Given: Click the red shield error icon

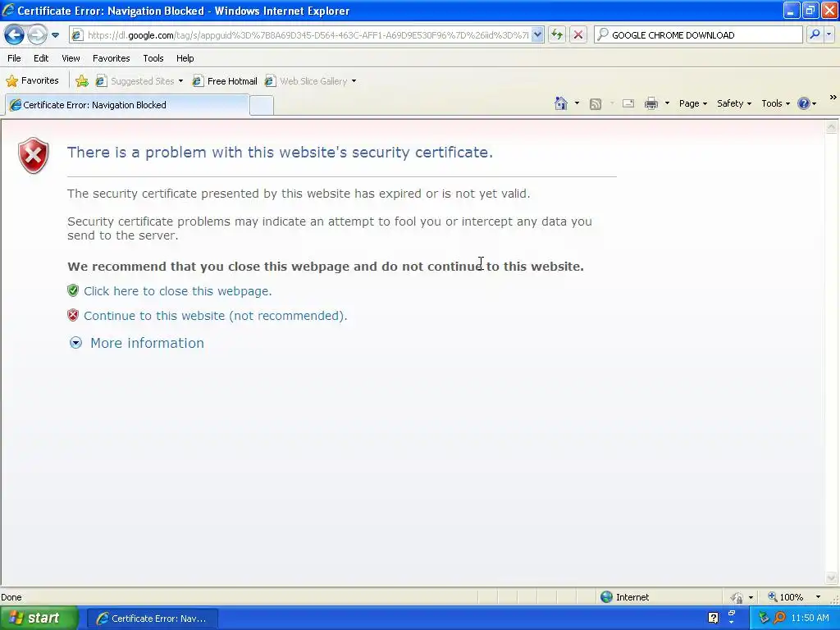Looking at the screenshot, I should pyautogui.click(x=33, y=155).
